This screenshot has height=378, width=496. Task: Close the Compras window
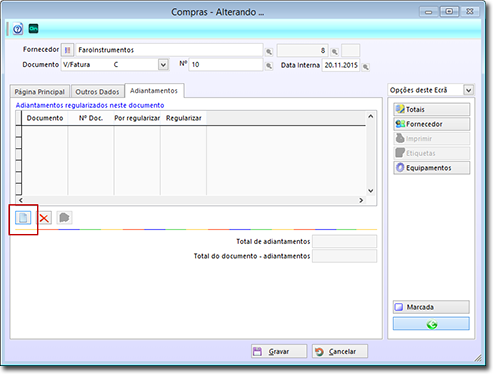click(470, 12)
